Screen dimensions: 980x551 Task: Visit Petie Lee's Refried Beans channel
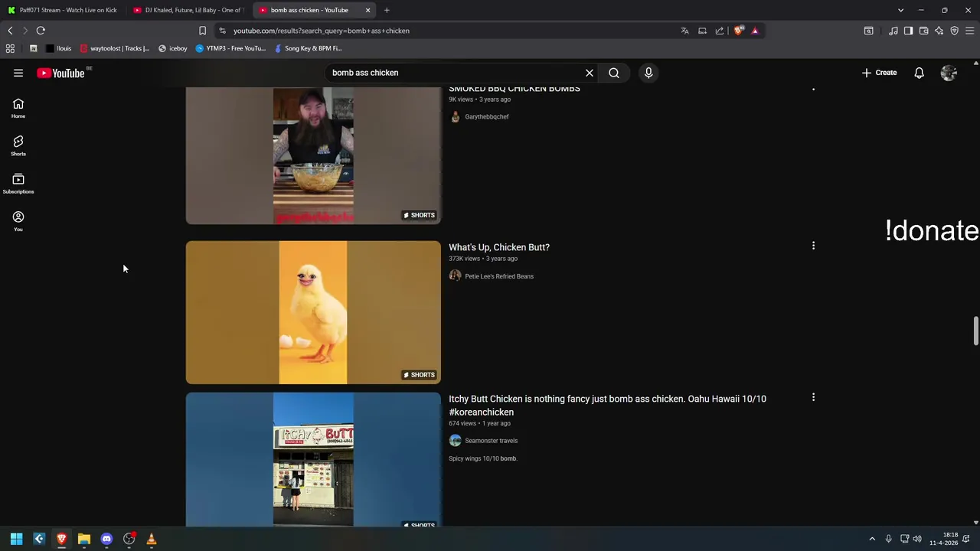click(x=499, y=276)
